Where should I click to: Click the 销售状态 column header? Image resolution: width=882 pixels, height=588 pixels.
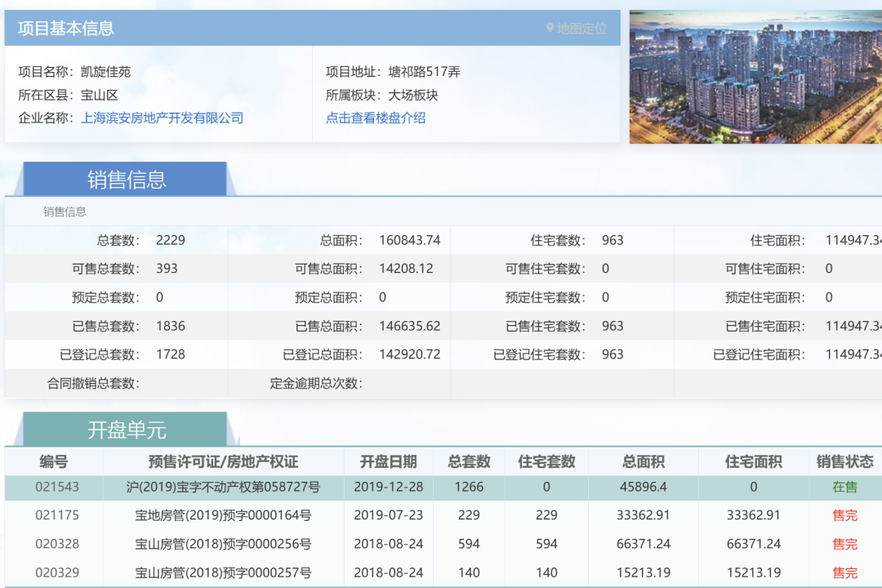[x=844, y=461]
